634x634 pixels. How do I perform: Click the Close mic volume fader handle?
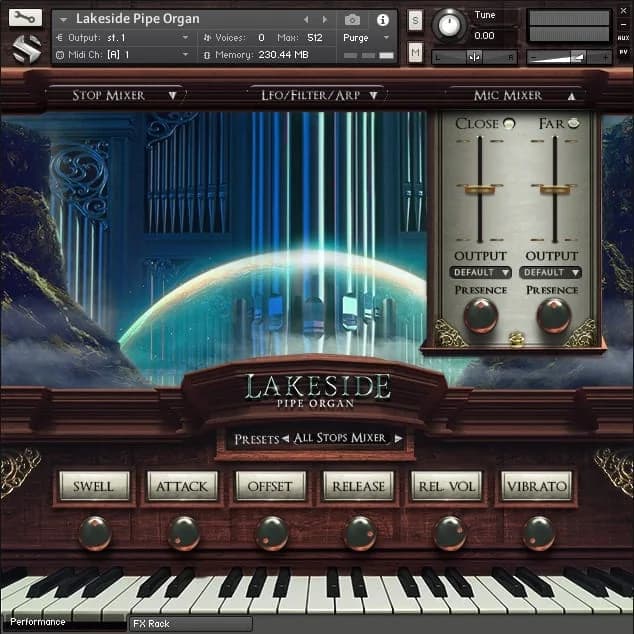480,188
